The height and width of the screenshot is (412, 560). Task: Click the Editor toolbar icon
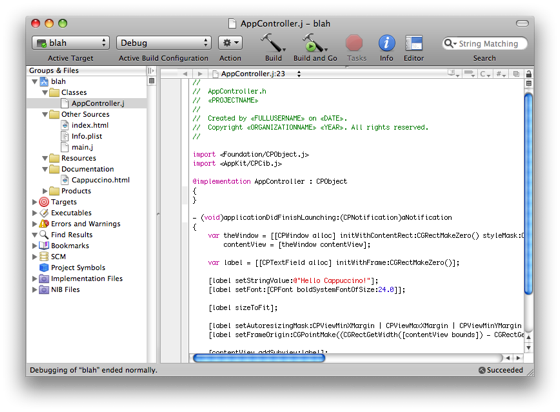[414, 43]
